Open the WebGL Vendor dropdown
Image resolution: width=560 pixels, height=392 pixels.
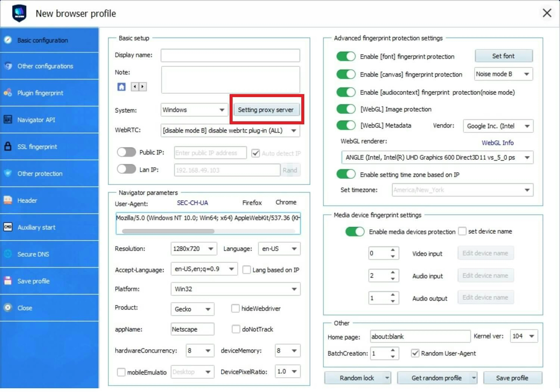(x=498, y=126)
